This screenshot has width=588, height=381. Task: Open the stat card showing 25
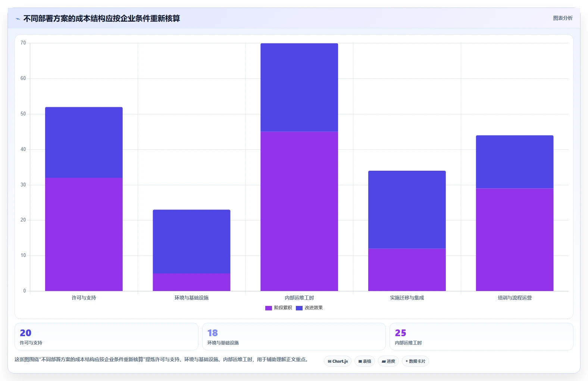[481, 337]
